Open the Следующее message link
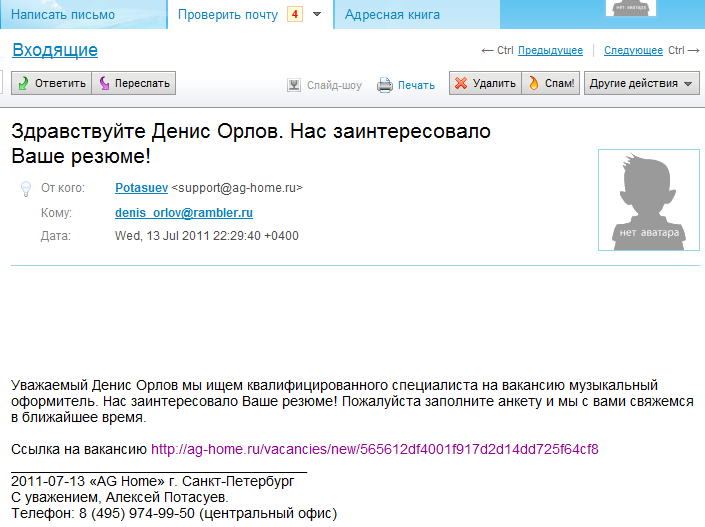The width and height of the screenshot is (705, 527). (634, 50)
